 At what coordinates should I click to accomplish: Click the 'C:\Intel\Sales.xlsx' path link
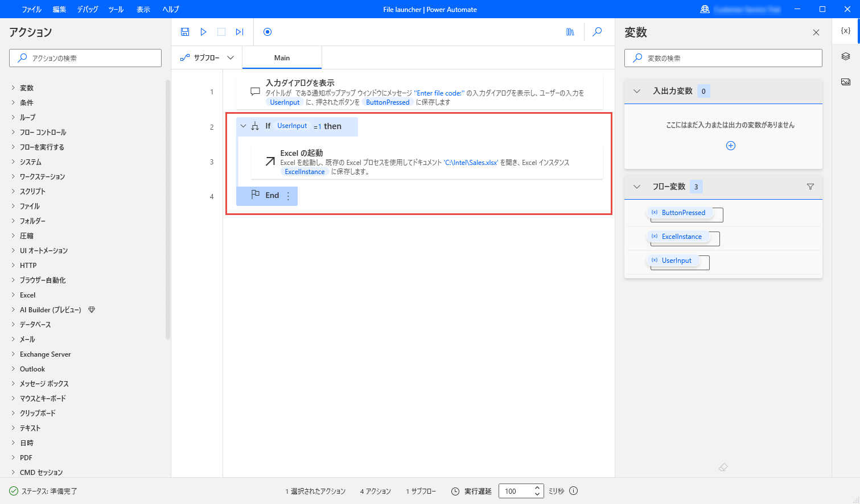[471, 163]
